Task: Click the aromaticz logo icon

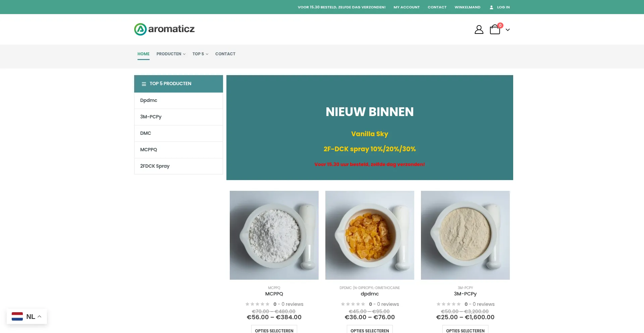Action: 141,29
